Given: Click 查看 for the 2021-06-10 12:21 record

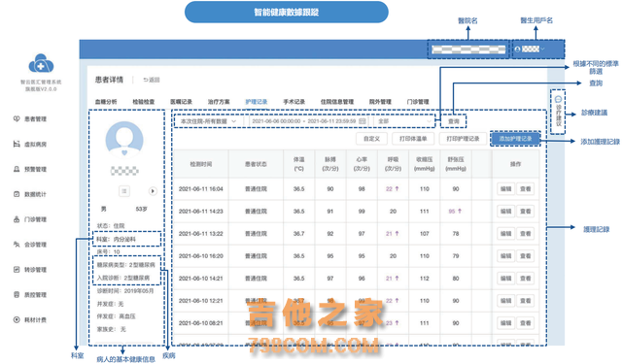Looking at the screenshot, I should pos(526,301).
